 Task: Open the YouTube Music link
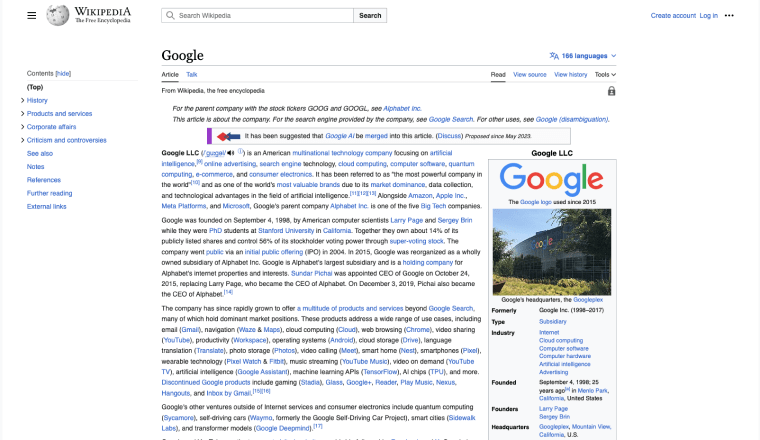pos(364,361)
